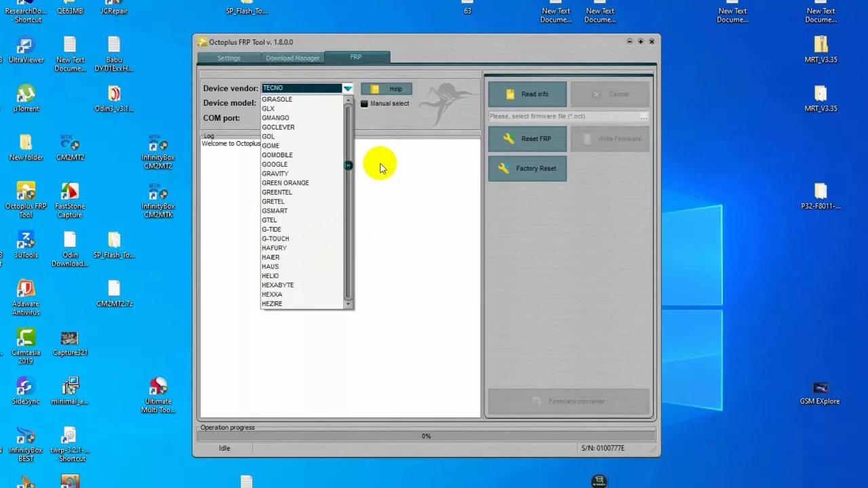The width and height of the screenshot is (868, 488).
Task: Select GMANGO from vendor list
Action: pyautogui.click(x=302, y=118)
